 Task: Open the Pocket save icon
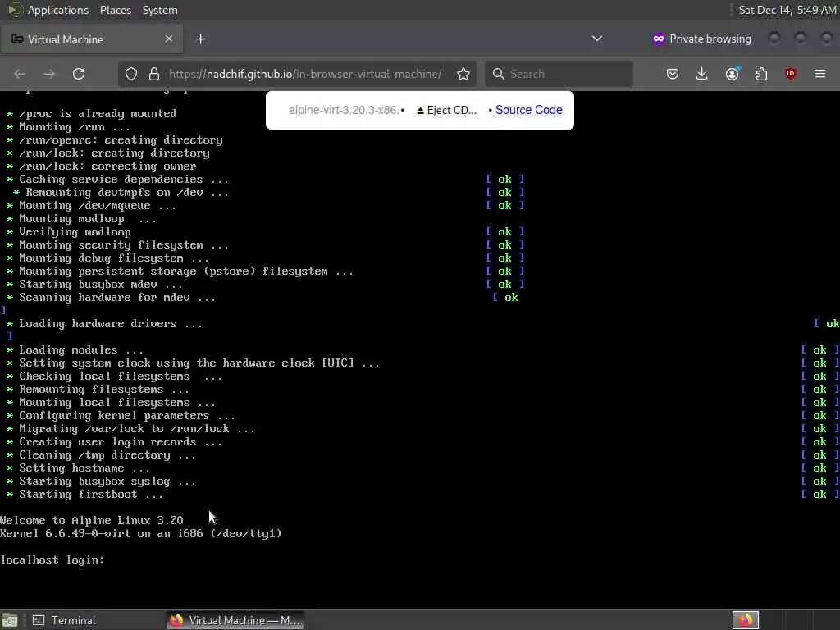[673, 74]
